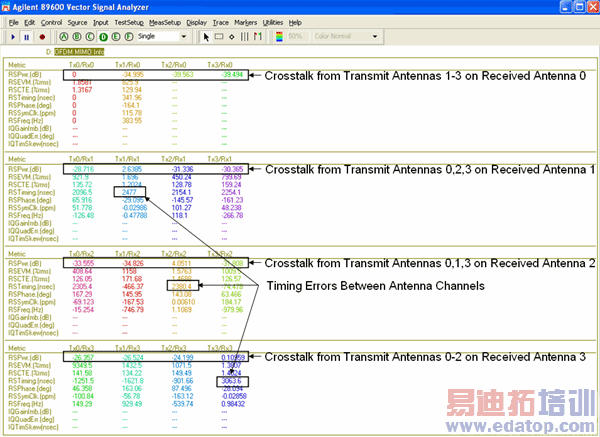Click the value -539.74 under Tx2/Rx3
This screenshot has height=437, width=600.
(x=183, y=404)
